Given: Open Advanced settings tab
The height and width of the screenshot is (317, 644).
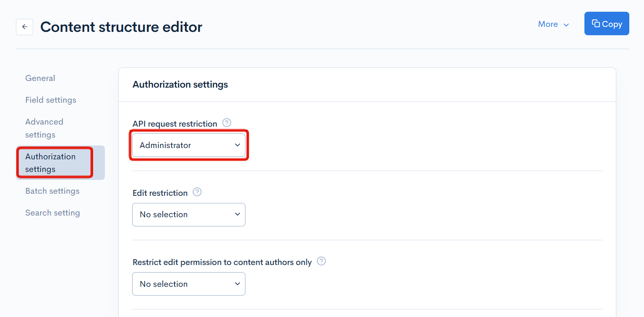Looking at the screenshot, I should click(44, 128).
